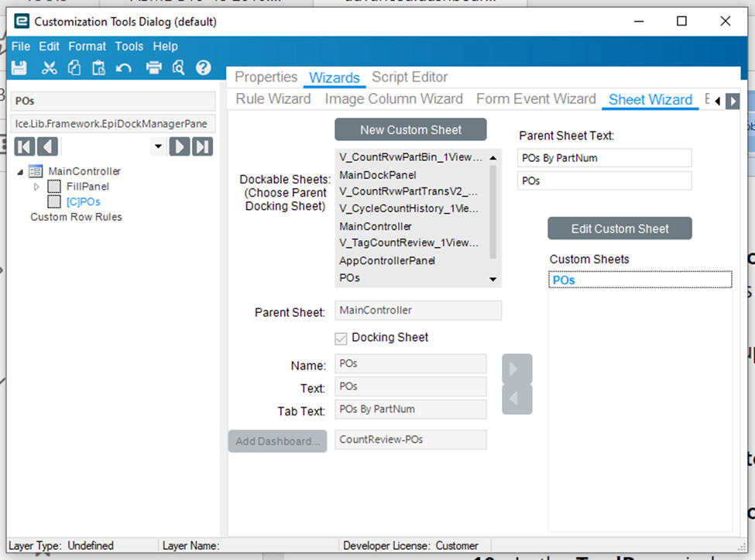Screen dimensions: 755x560
Task: Switch to the Script Editor tab
Action: point(410,77)
